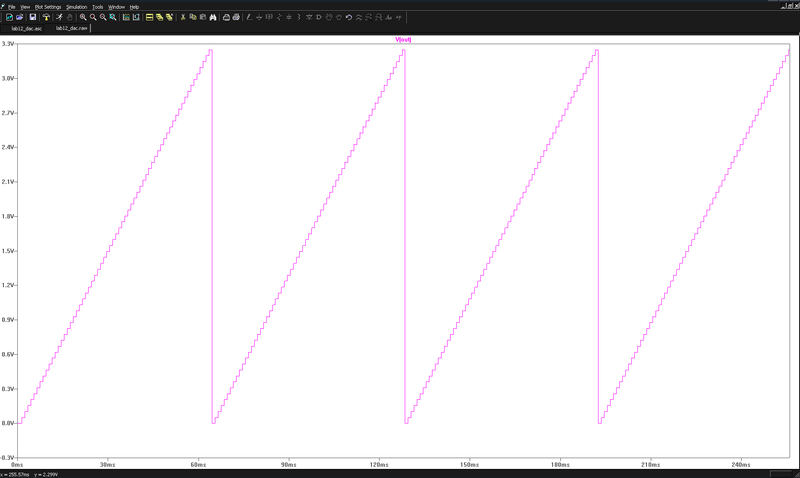This screenshot has width=800, height=478.
Task: Click the Autorange plot icon
Action: point(126,17)
